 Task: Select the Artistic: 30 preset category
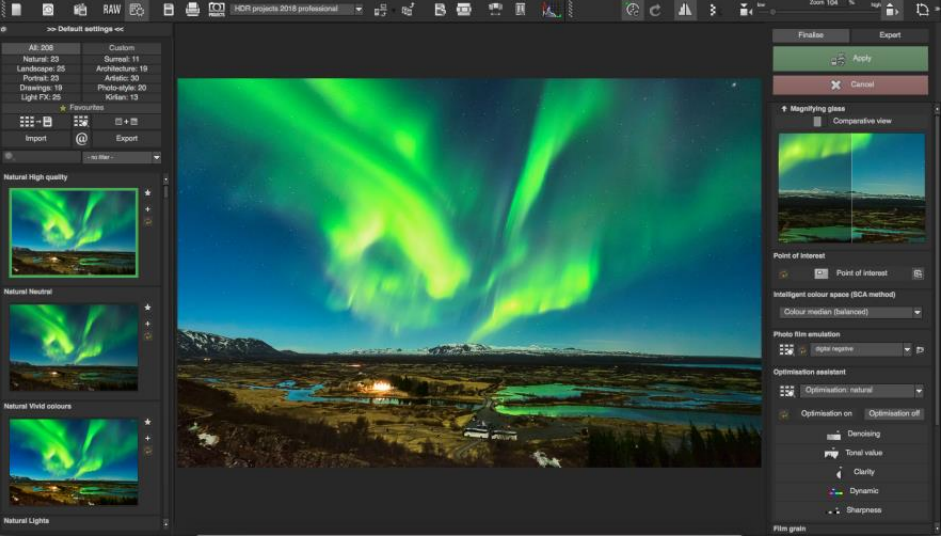[122, 79]
